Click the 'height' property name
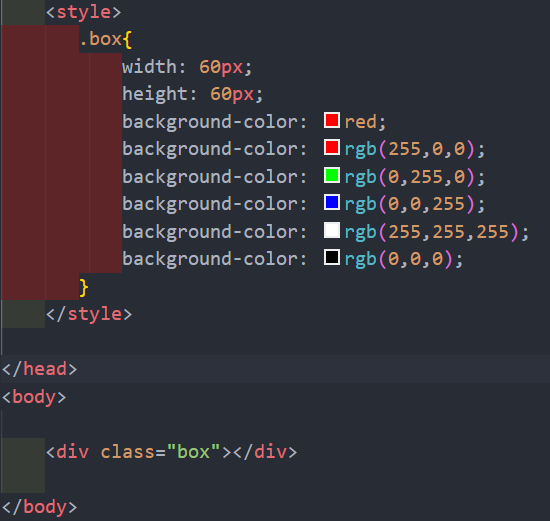550x521 pixels. coord(155,94)
